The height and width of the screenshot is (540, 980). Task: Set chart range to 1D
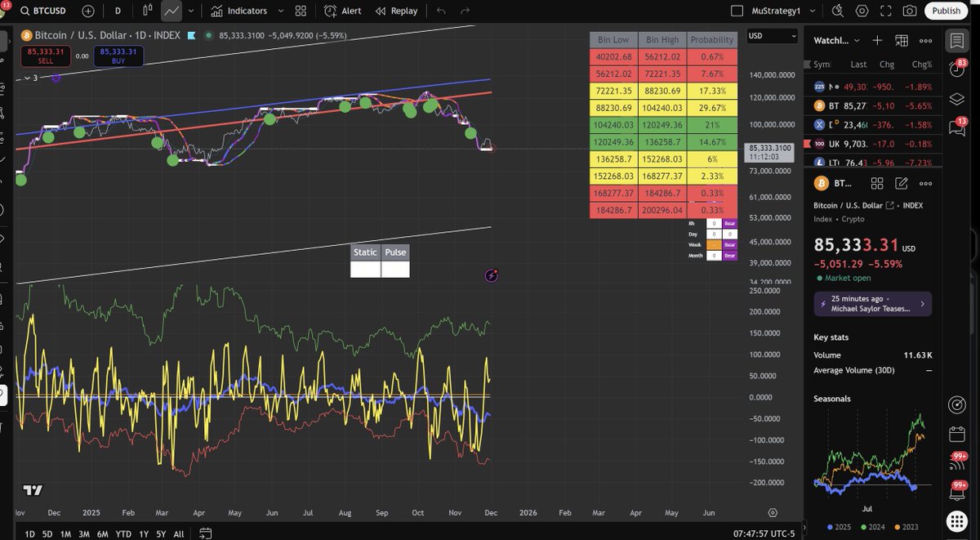pyautogui.click(x=29, y=533)
